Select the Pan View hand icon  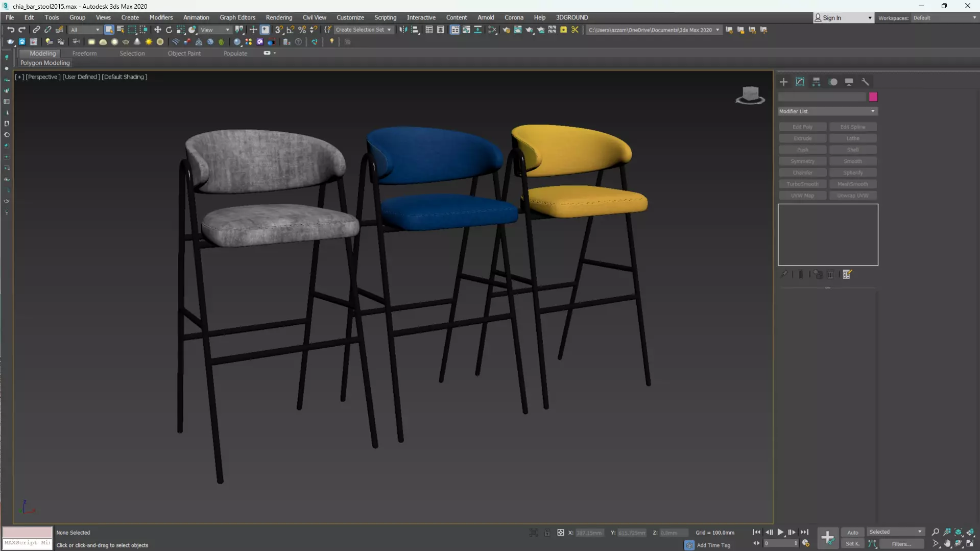click(947, 544)
